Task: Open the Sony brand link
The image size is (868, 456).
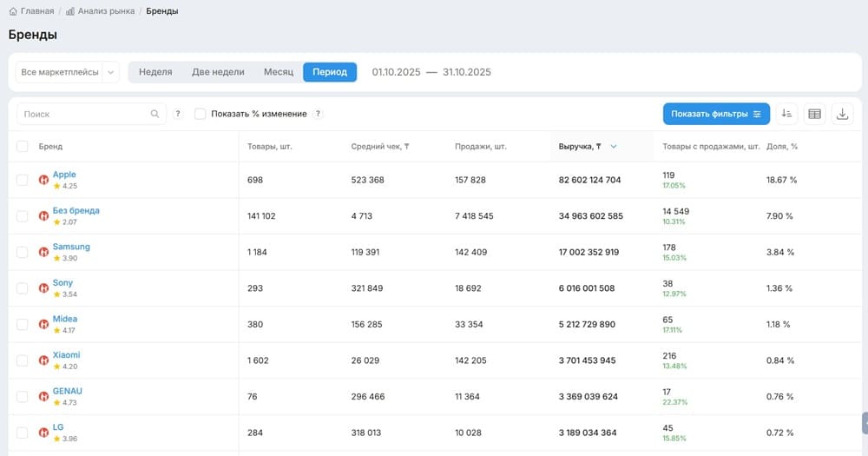Action: 62,282
